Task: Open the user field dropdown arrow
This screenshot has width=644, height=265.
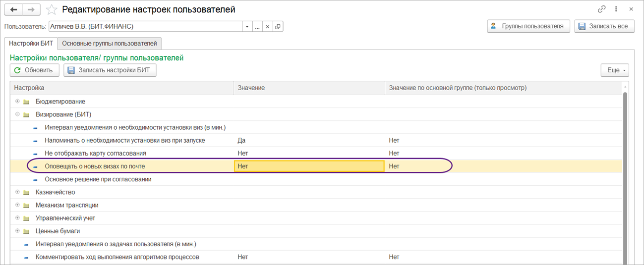Action: (247, 27)
